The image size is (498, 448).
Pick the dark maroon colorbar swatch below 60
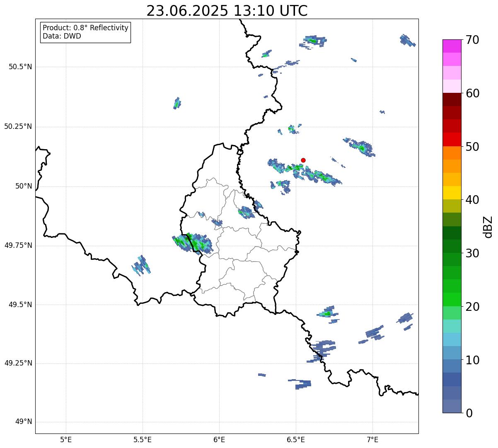452,99
